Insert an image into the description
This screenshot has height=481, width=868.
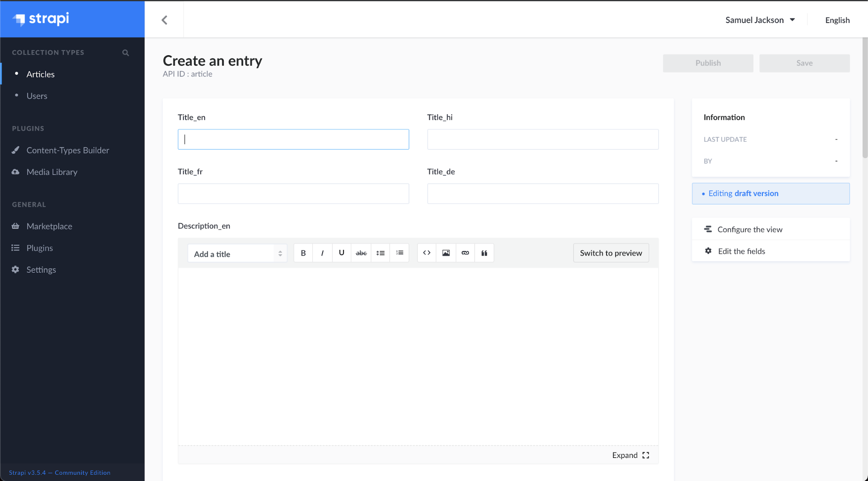[446, 253]
